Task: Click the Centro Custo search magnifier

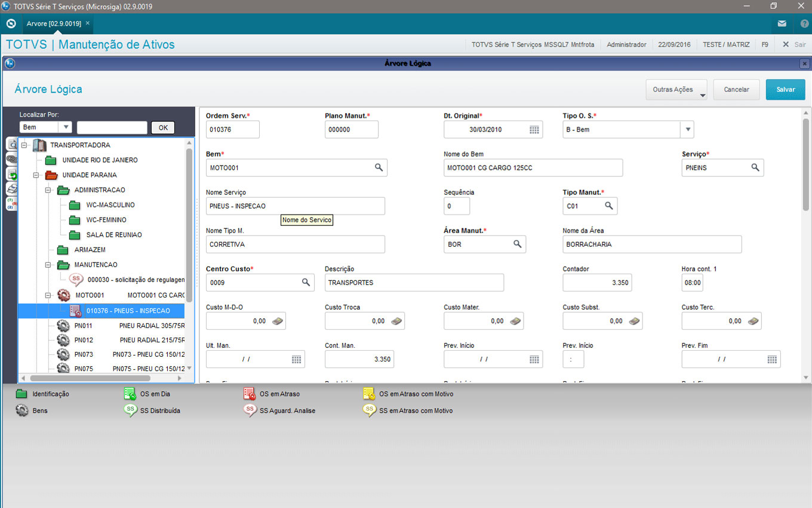Action: [306, 282]
